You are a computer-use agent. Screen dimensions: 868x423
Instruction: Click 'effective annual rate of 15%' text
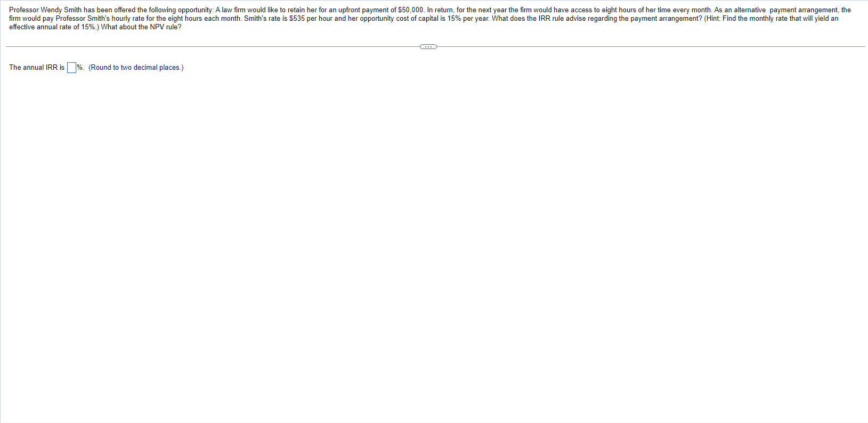point(52,27)
